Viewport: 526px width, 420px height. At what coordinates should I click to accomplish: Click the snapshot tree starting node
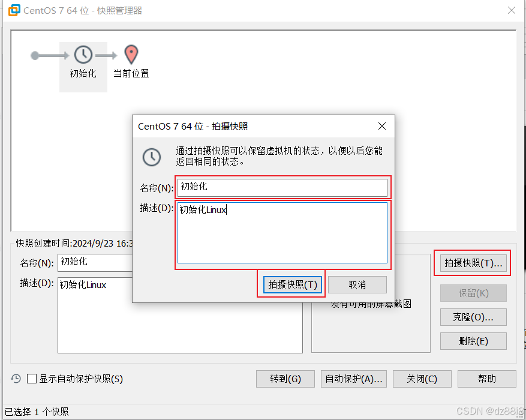point(35,55)
